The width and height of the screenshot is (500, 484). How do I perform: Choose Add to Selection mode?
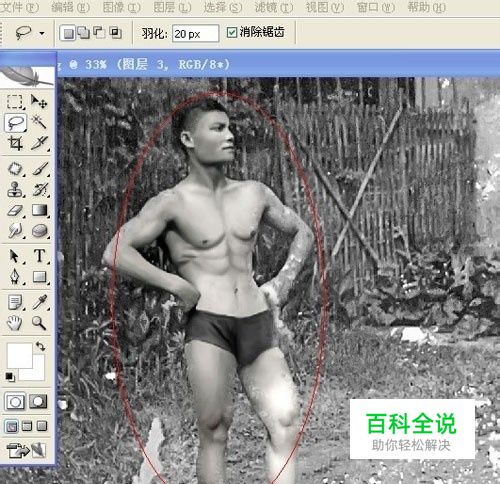83,33
